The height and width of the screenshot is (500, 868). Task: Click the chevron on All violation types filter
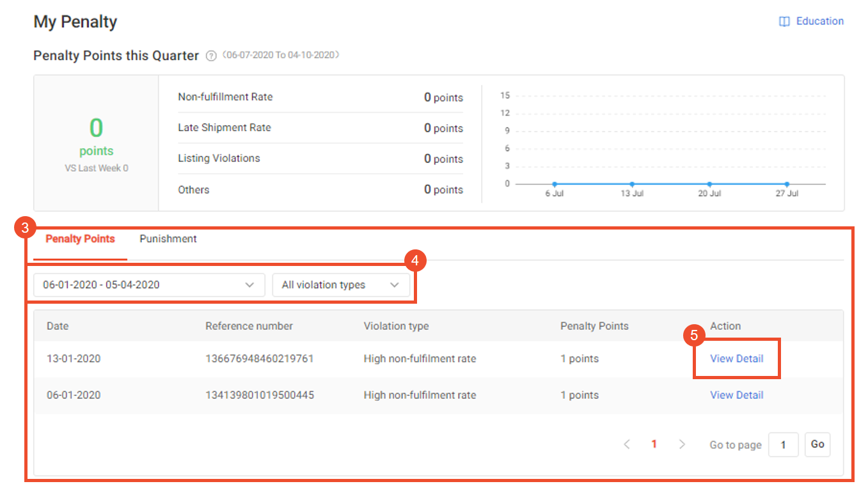395,285
